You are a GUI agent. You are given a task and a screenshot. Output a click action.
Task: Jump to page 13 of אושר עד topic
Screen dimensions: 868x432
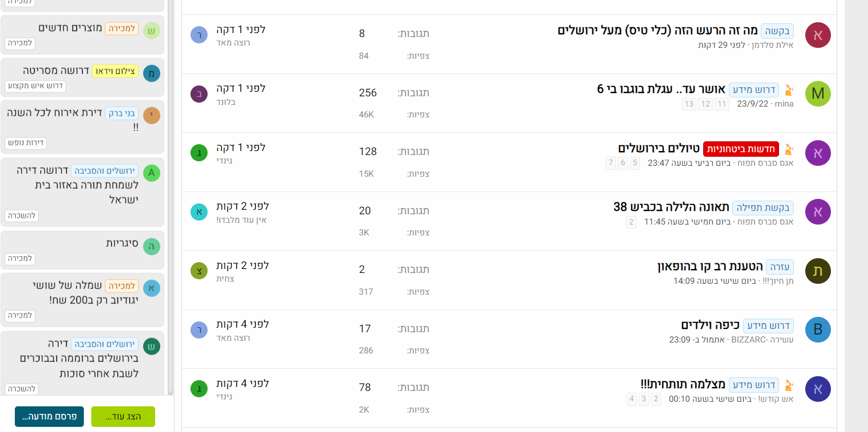[689, 104]
